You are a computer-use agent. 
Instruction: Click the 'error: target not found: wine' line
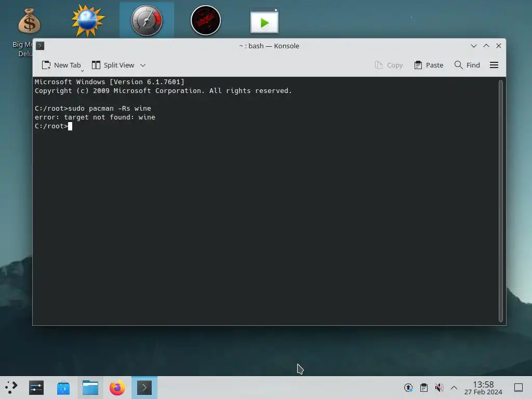coord(95,117)
